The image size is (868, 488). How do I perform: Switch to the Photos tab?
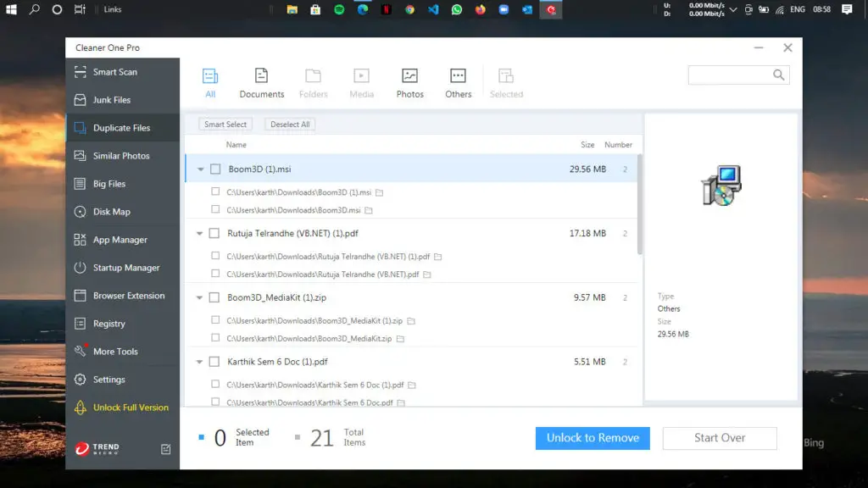point(409,83)
